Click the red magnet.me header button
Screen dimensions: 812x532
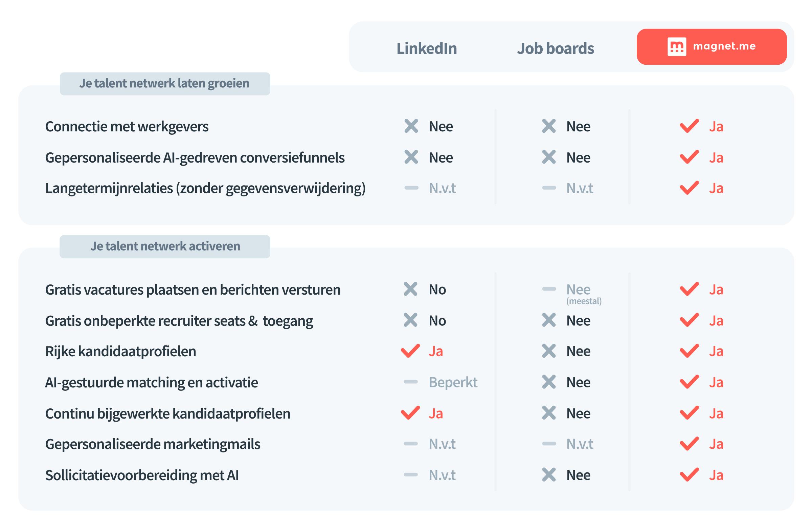point(712,47)
